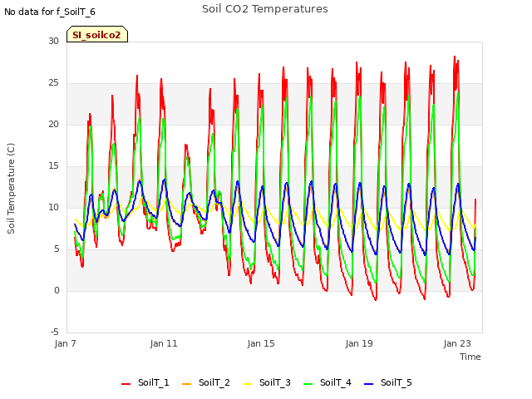Toggle the SoilT_5 legend entry
Screen dimensions: 532x399
click(388, 383)
